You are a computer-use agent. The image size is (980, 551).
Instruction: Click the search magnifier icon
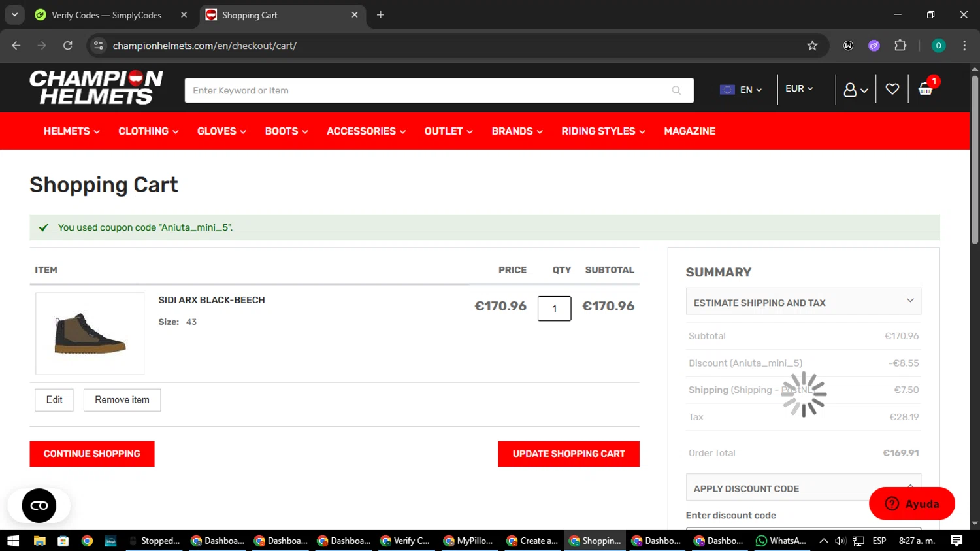click(676, 90)
